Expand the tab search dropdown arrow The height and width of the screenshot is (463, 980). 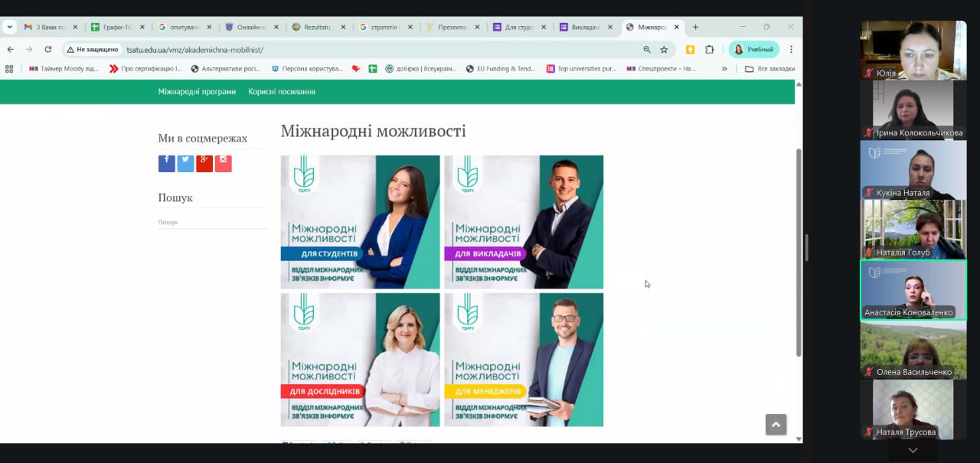[x=9, y=27]
